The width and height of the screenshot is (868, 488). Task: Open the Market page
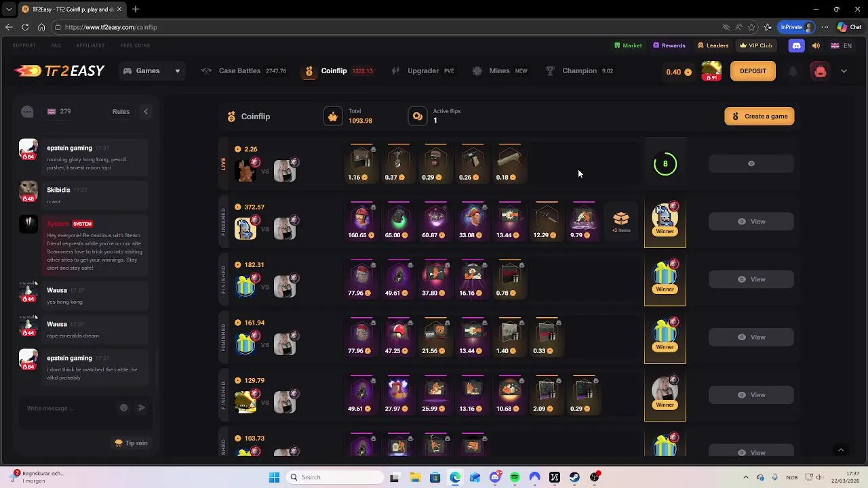point(628,45)
